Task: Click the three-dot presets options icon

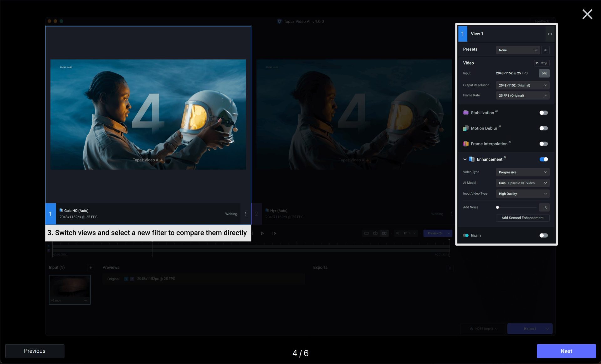Action: point(545,50)
